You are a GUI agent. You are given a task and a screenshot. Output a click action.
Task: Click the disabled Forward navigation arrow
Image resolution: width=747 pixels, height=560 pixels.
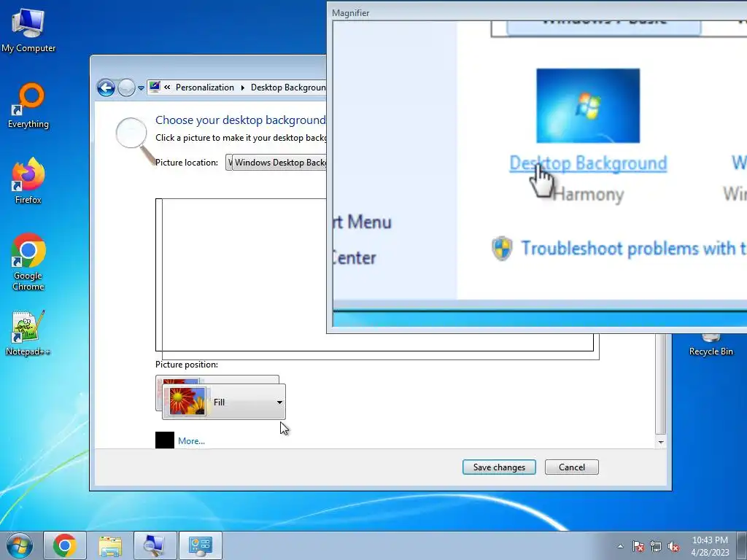[x=126, y=87]
